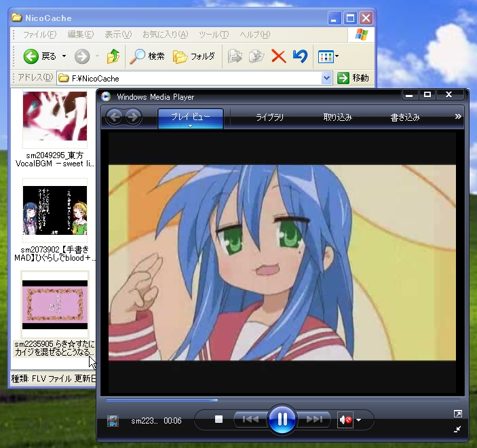Click the Windows flag logo in Explorer
This screenshot has height=448, width=477.
pyautogui.click(x=361, y=35)
